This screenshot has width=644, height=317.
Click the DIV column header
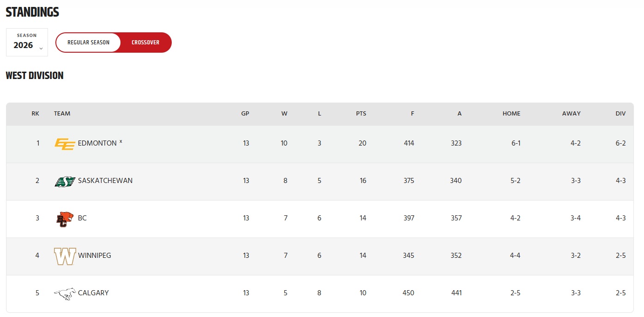(x=620, y=114)
